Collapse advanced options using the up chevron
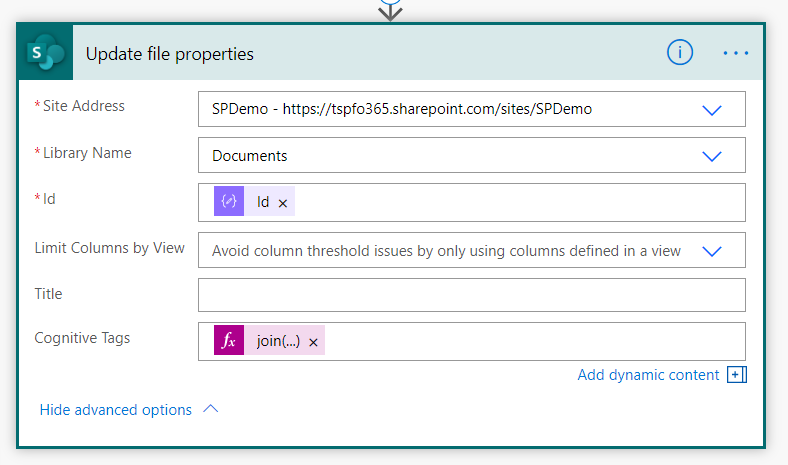Image resolution: width=788 pixels, height=465 pixels. click(x=210, y=409)
